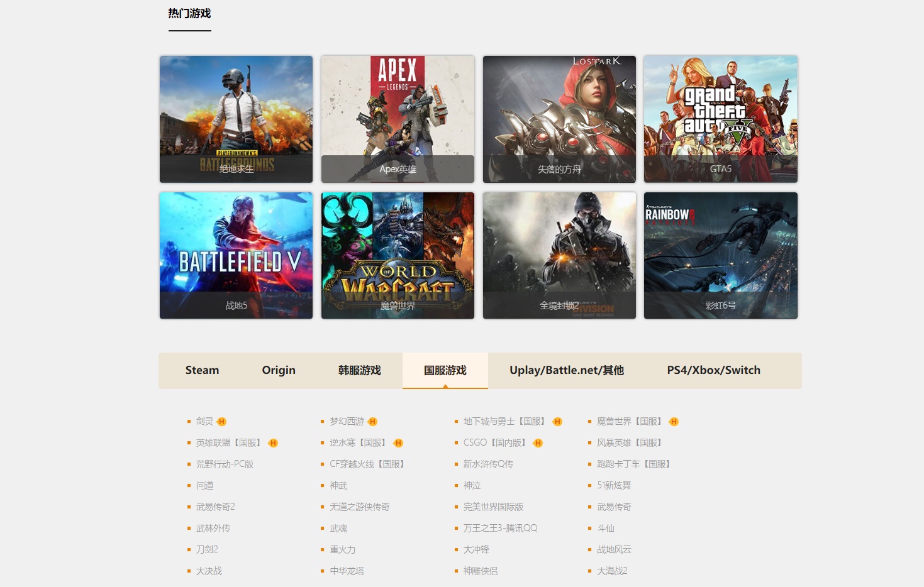Visit the 斗仙 link
Viewport: 924px width, 587px height.
click(606, 528)
